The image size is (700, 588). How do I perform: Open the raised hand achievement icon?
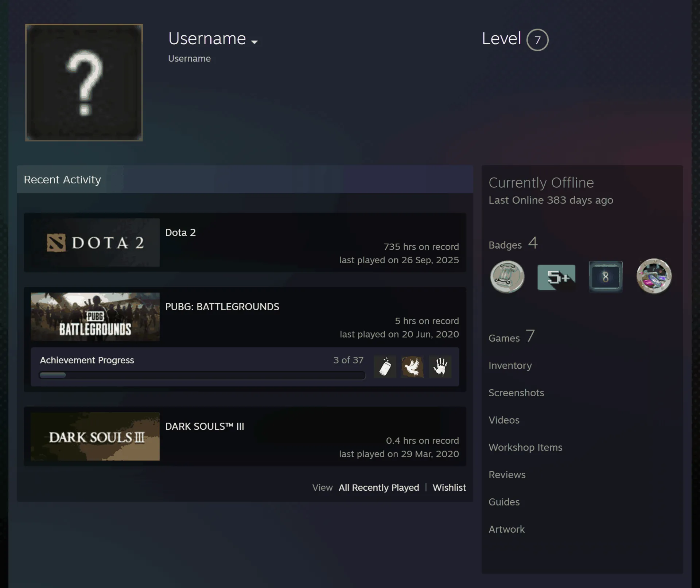440,367
